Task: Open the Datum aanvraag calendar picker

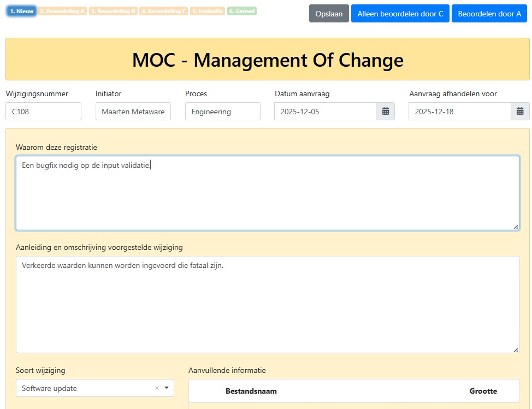Action: pyautogui.click(x=385, y=112)
